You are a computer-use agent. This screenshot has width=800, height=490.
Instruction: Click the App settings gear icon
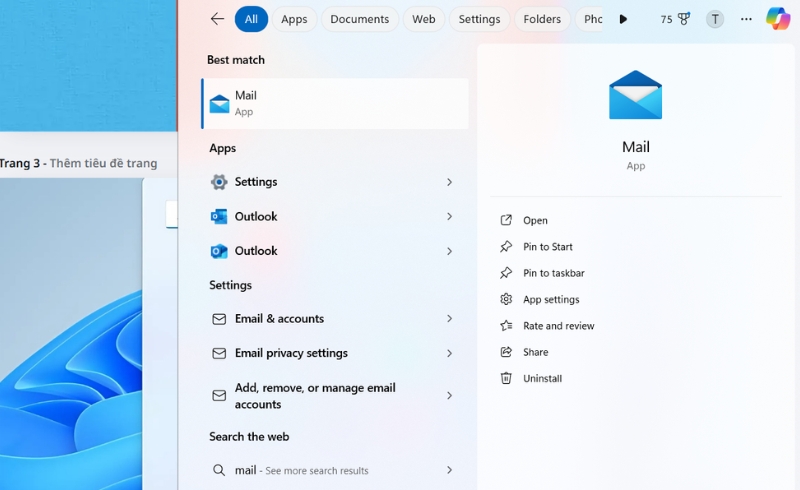pyautogui.click(x=506, y=299)
